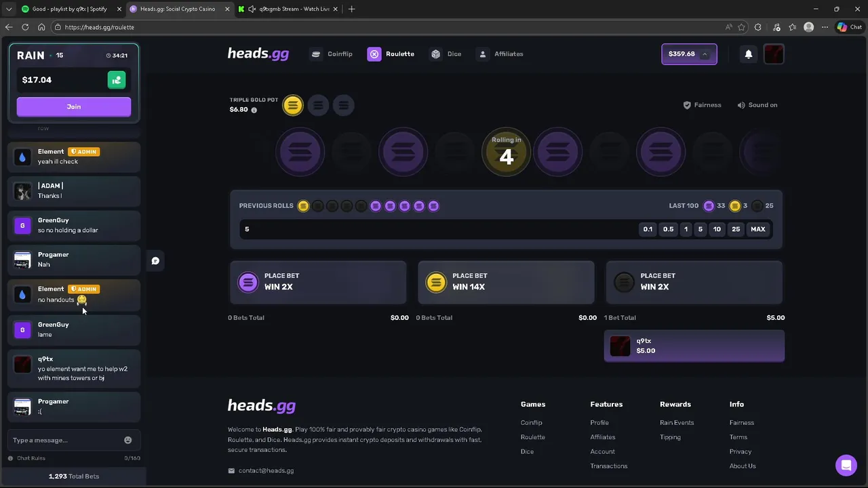This screenshot has width=868, height=488.
Task: Refresh the page
Action: coord(25,27)
